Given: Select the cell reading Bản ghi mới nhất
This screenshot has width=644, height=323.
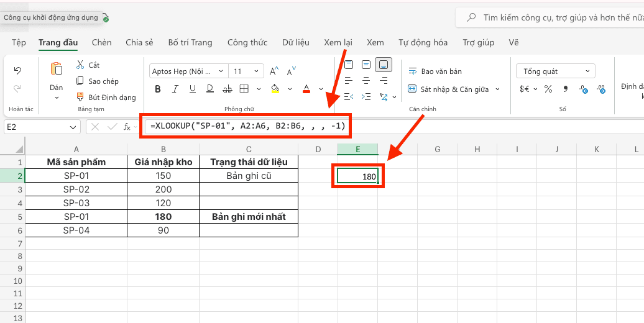Looking at the screenshot, I should click(249, 217).
